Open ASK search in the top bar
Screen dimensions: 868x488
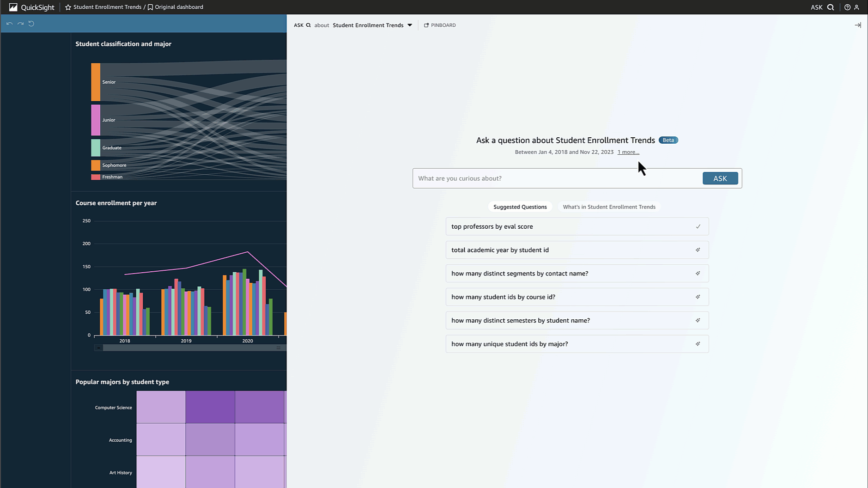[822, 7]
